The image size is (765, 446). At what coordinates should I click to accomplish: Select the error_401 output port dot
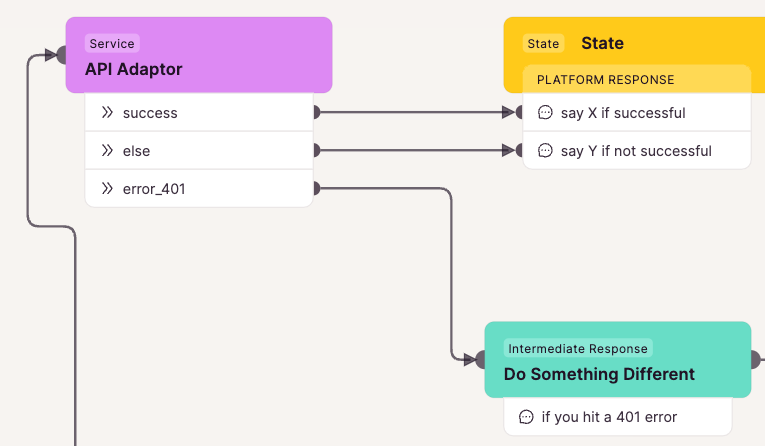[317, 188]
